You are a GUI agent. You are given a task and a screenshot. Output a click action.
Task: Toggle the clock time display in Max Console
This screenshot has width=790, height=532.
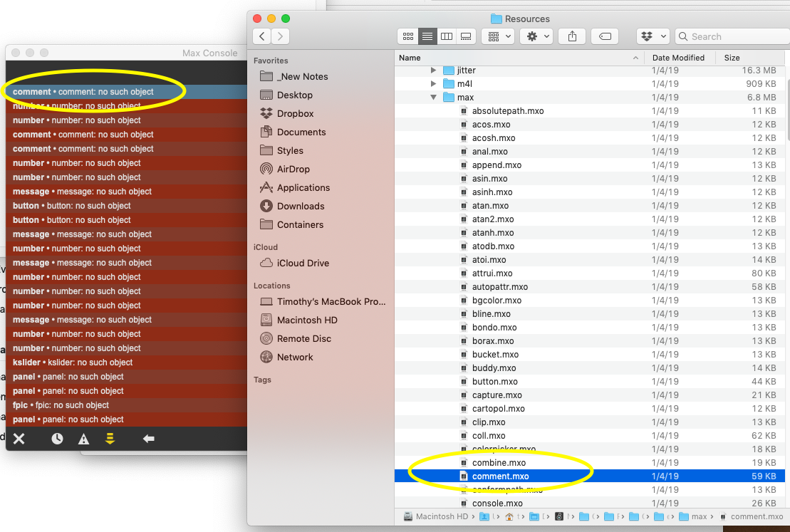pyautogui.click(x=58, y=439)
